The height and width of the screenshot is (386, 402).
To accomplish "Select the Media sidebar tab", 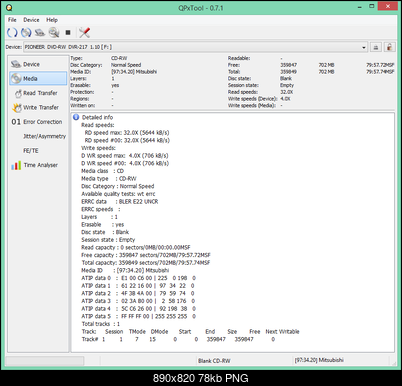I will pyautogui.click(x=38, y=78).
